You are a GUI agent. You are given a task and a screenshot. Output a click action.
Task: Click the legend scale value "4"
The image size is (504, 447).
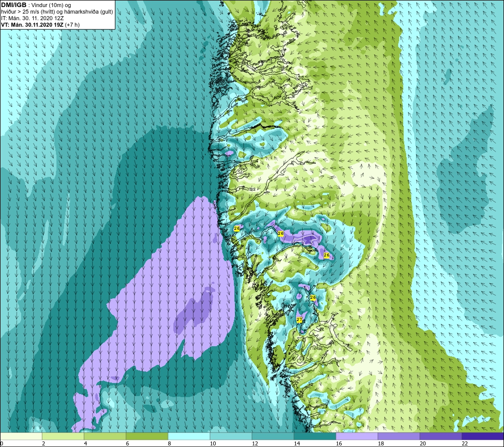[x=86, y=443]
